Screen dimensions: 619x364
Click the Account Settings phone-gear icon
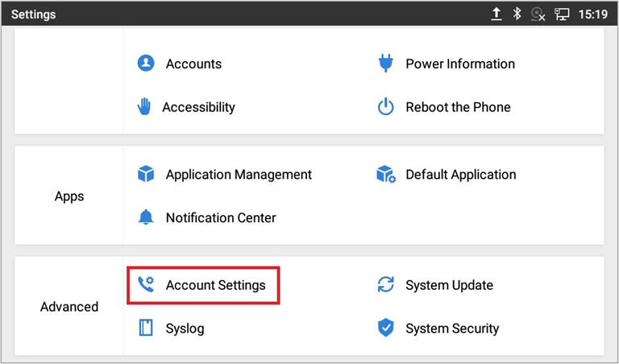pos(146,285)
